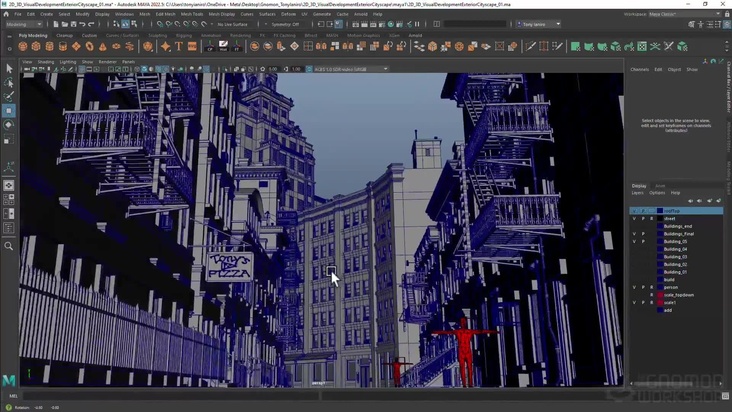Click the Create New Layer icon in Layer Editor

click(x=710, y=201)
